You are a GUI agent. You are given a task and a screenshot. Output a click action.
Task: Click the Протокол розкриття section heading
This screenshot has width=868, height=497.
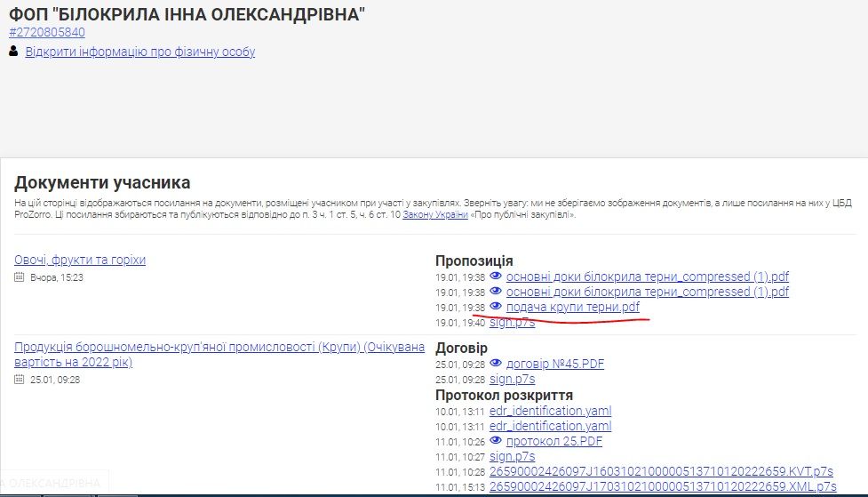(504, 395)
